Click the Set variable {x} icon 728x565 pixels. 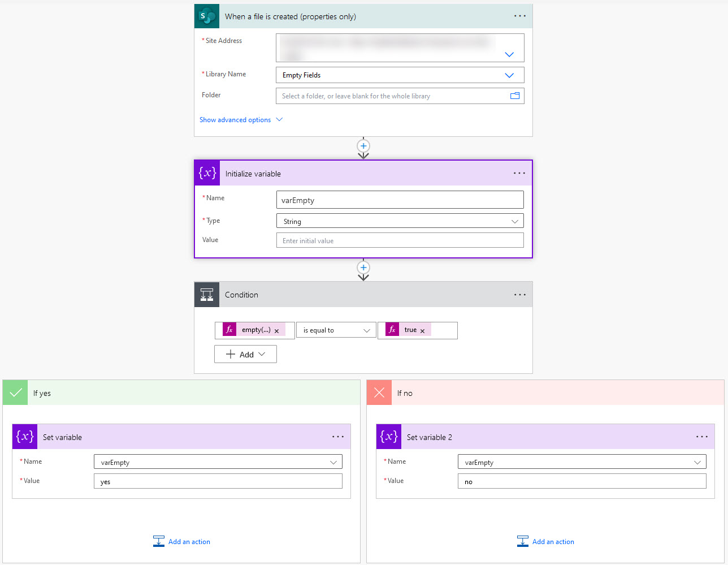click(24, 436)
